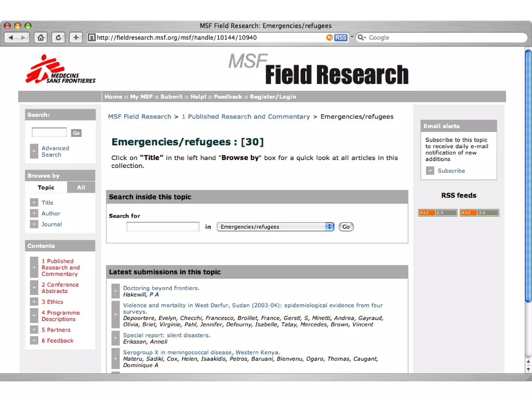Click the browser home icon
Image resolution: width=532 pixels, height=399 pixels.
41,38
